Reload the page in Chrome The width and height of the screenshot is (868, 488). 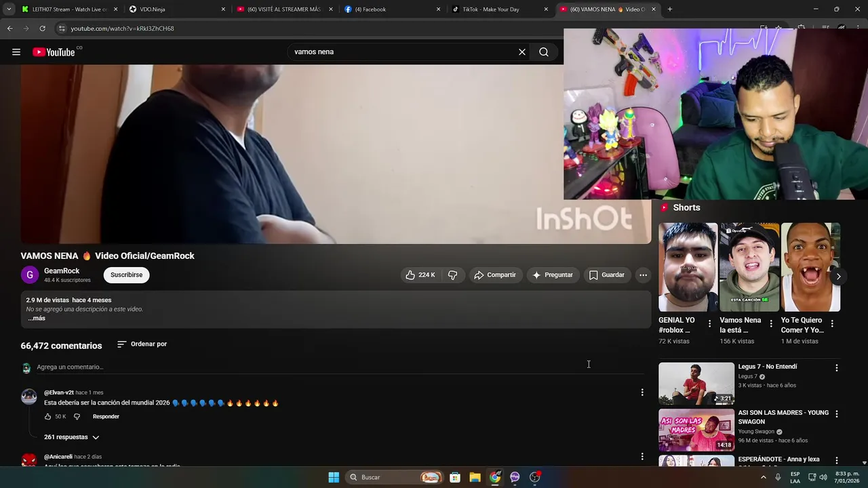[x=42, y=28]
